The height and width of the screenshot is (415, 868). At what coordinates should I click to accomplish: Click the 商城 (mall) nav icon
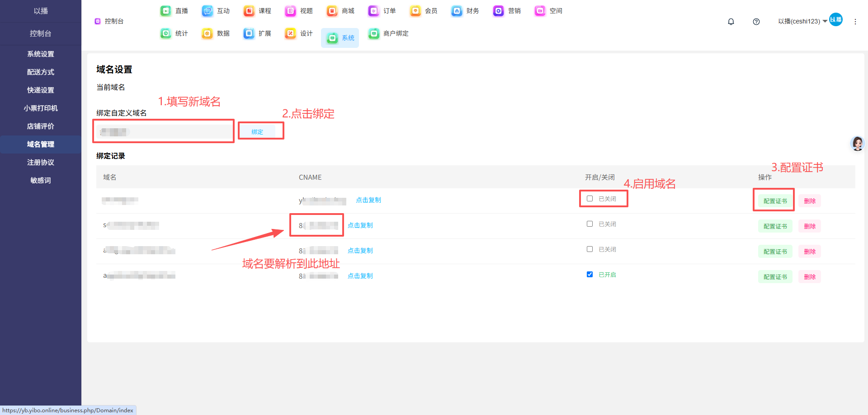(332, 11)
